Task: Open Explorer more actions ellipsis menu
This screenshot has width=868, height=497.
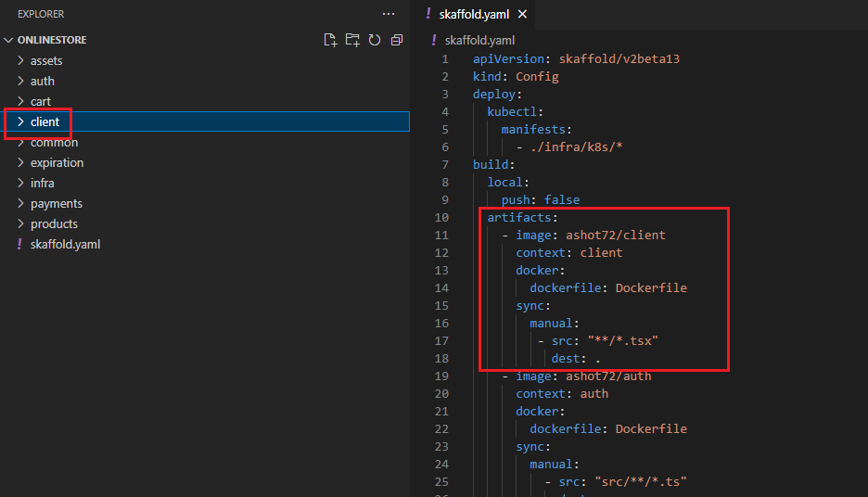Action: (x=389, y=14)
